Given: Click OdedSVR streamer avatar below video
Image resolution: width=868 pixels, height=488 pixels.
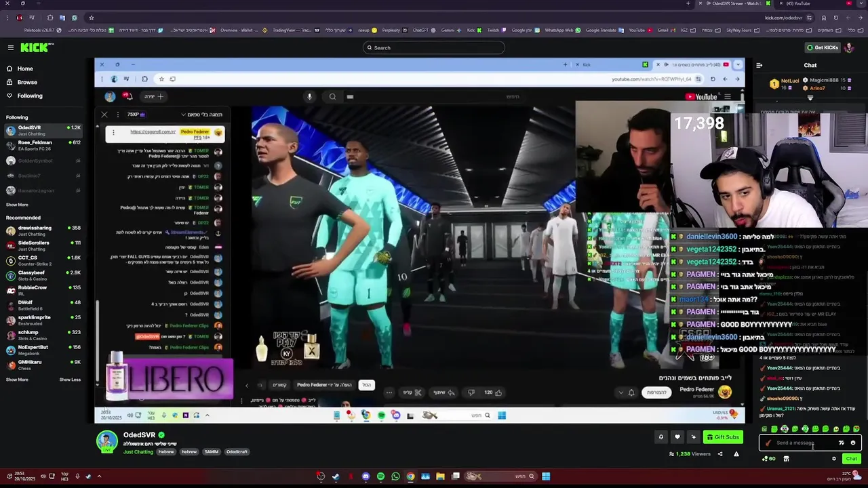Looking at the screenshot, I should pos(106,441).
